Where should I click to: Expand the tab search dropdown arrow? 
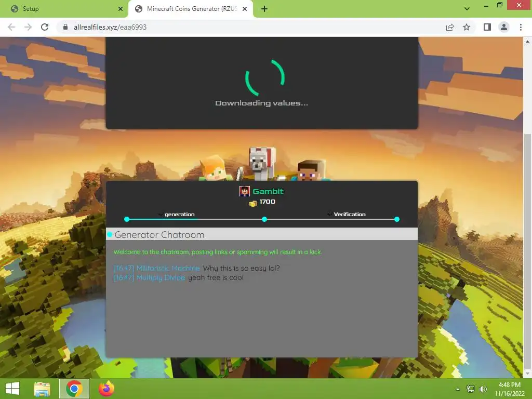(x=467, y=9)
